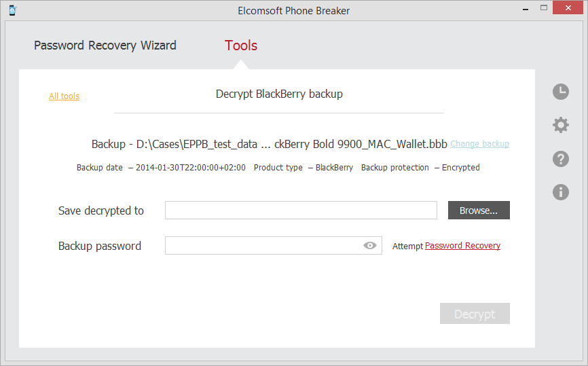This screenshot has width=588, height=366.
Task: Toggle backup password visibility with eye icon
Action: (369, 246)
